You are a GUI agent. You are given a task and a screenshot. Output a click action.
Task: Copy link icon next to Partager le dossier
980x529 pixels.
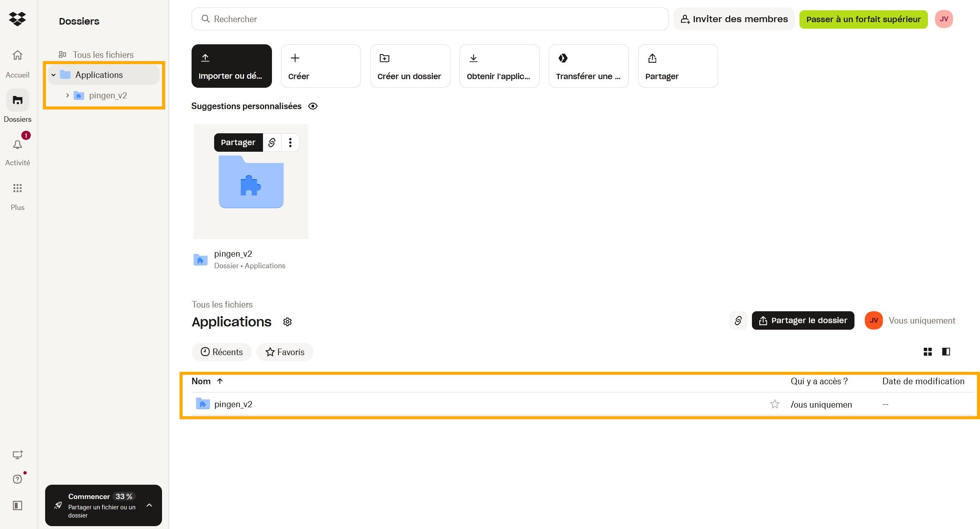click(x=738, y=320)
